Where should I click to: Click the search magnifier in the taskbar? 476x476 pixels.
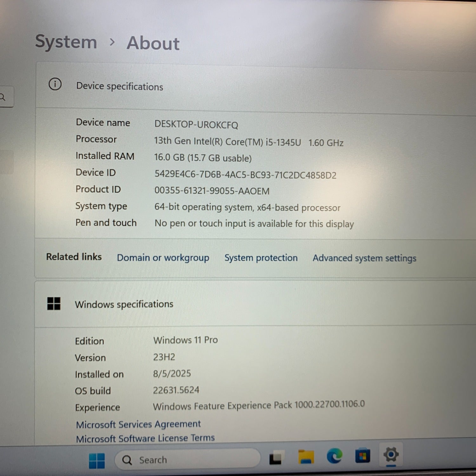(127, 460)
